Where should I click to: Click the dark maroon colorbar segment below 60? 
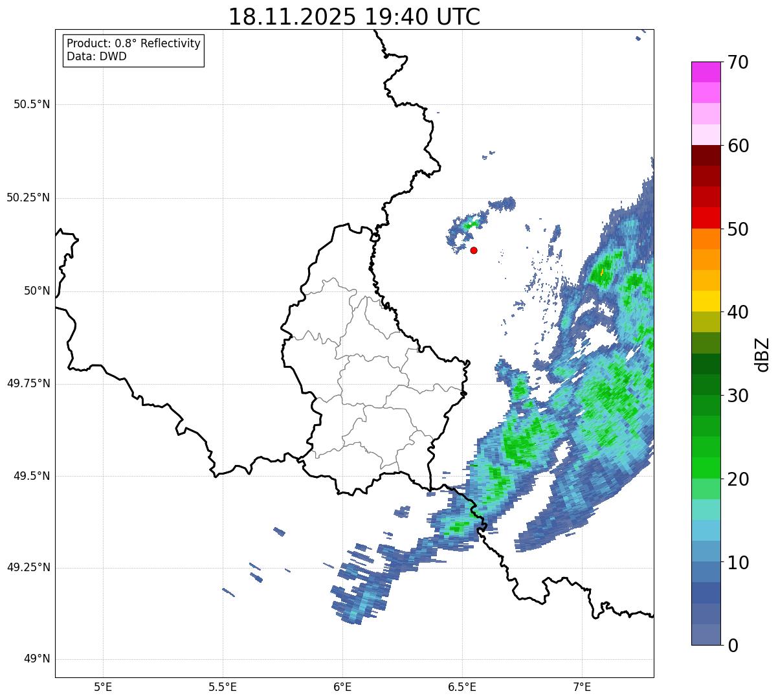pyautogui.click(x=706, y=155)
